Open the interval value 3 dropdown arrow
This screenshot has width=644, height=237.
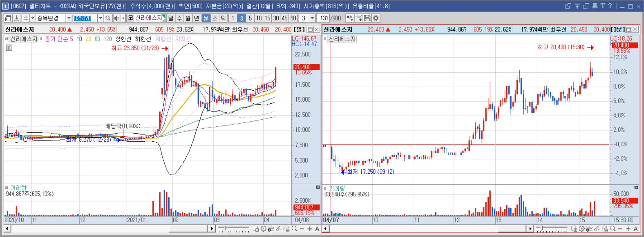pos(312,18)
